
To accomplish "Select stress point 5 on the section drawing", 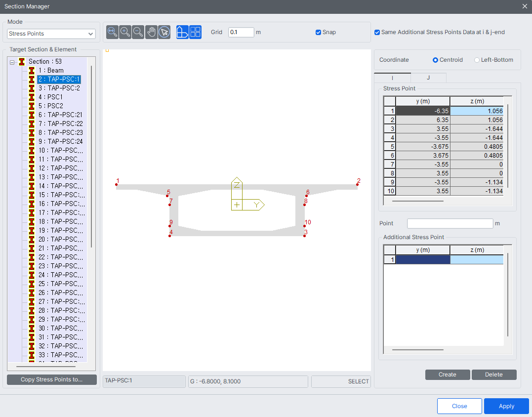I will (x=167, y=196).
